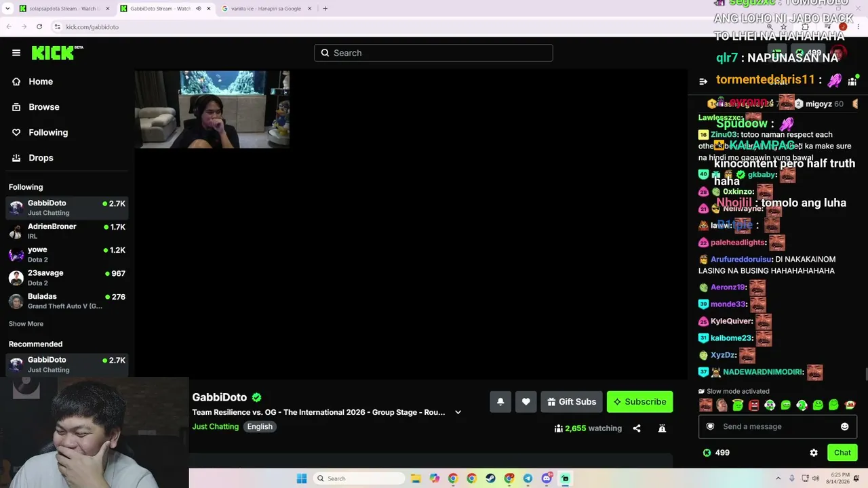Viewport: 868px width, 488px height.
Task: Click the site information icon
Action: [58, 26]
